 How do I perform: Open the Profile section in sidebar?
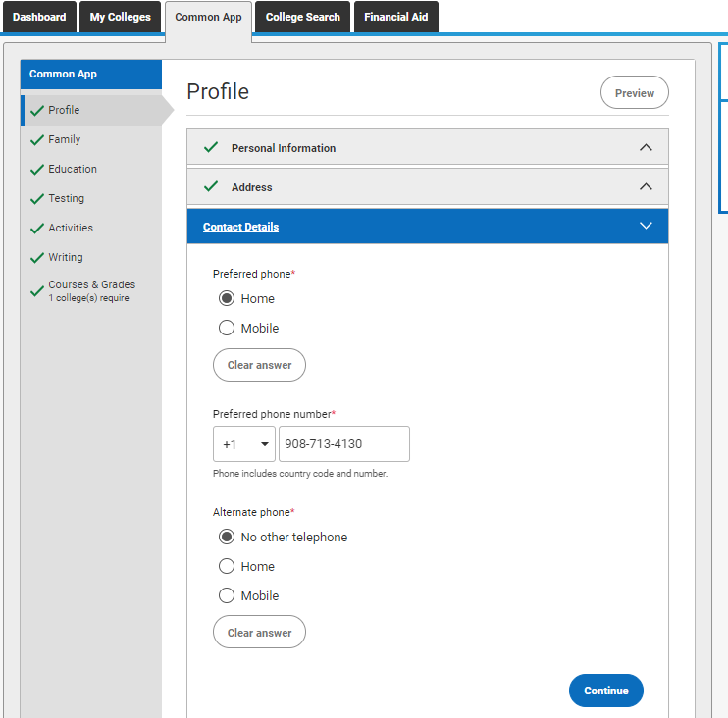[x=64, y=110]
